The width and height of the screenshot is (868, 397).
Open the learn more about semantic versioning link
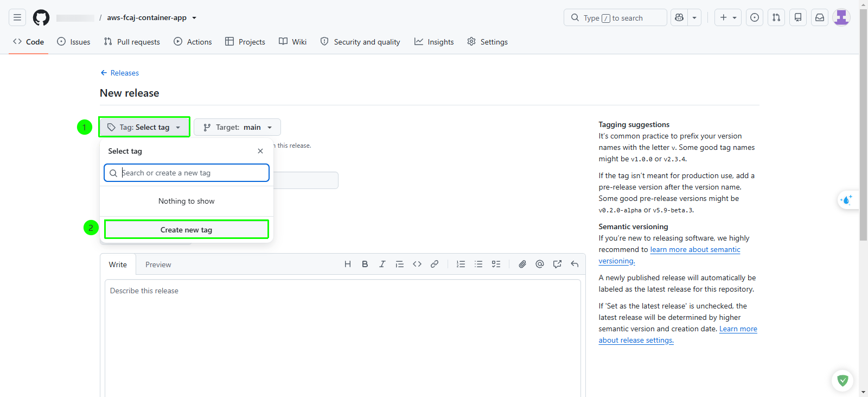(669, 255)
